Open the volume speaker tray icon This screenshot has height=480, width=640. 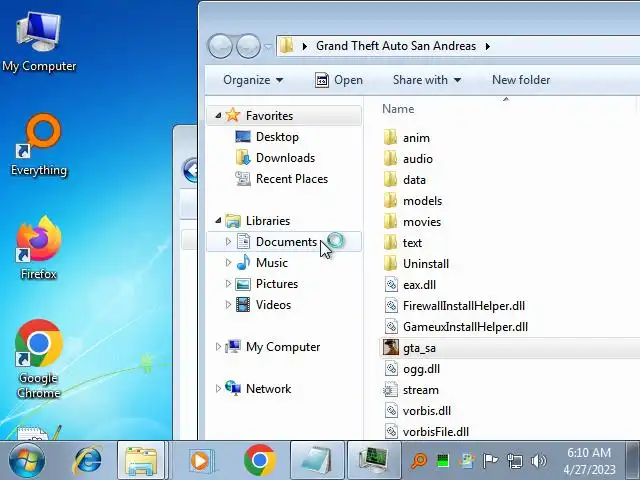[538, 461]
